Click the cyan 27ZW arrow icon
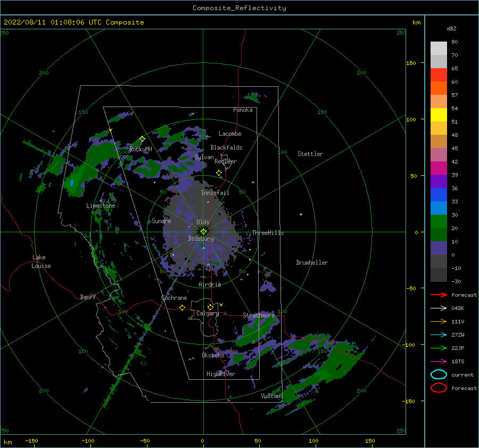Viewport: 479px width, 448px height. [x=439, y=335]
